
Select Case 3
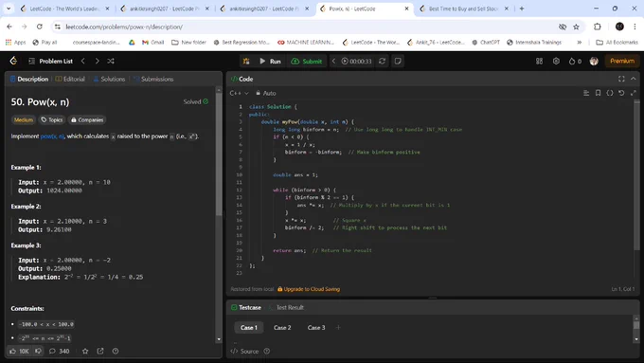(316, 328)
